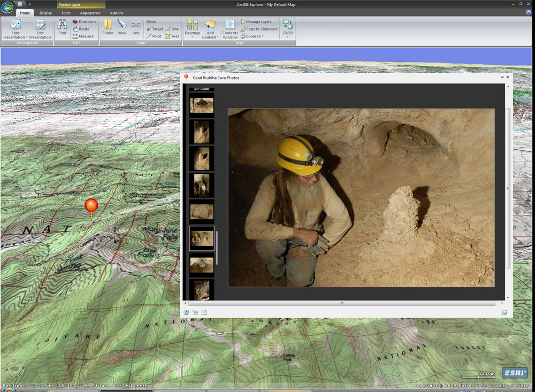Click the large cave photo of the caver
This screenshot has height=392, width=535.
pos(361,198)
